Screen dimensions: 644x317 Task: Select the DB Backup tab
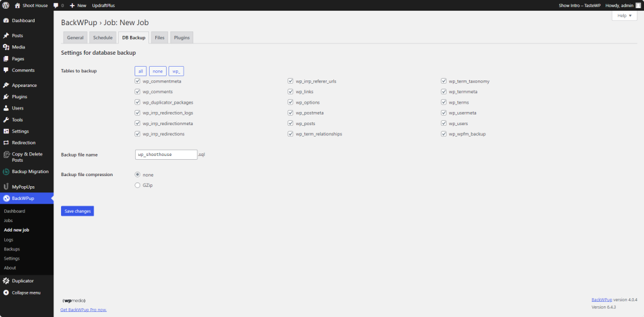pos(133,37)
